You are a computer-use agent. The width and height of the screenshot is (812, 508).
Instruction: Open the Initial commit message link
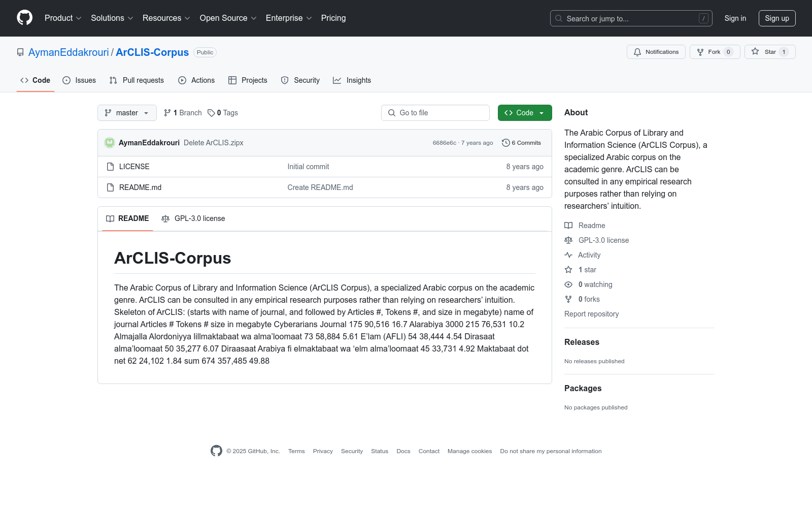click(x=308, y=167)
